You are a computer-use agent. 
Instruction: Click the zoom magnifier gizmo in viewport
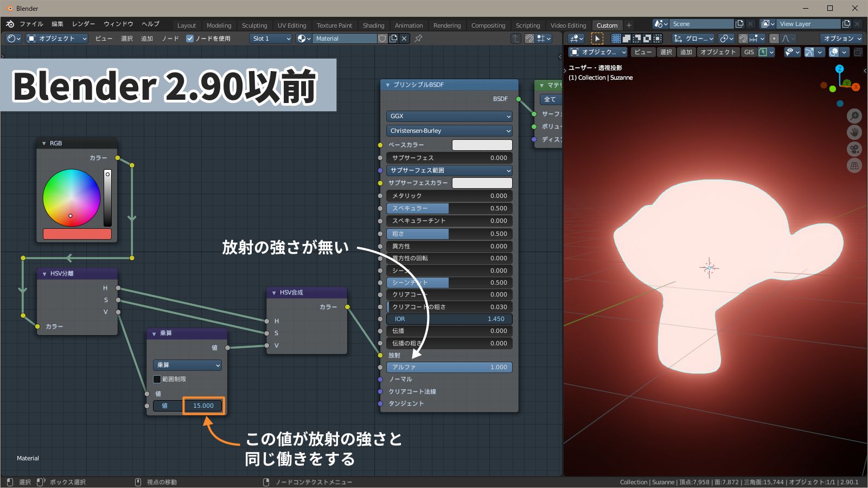click(x=854, y=116)
